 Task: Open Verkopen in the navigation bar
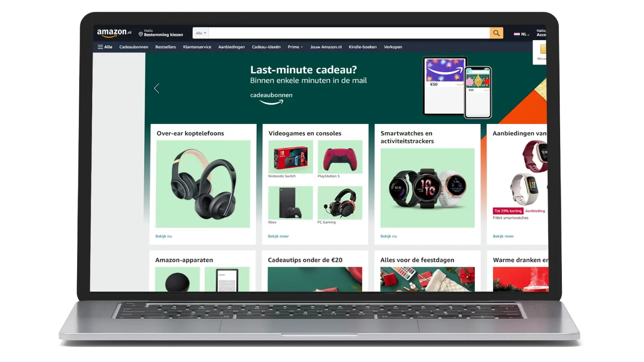pos(393,47)
